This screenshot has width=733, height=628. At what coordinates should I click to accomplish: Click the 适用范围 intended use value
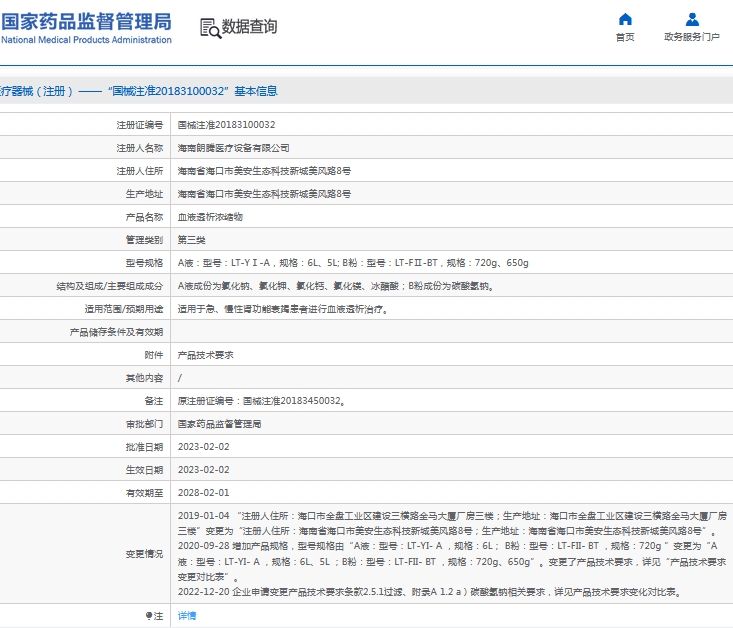click(x=282, y=309)
